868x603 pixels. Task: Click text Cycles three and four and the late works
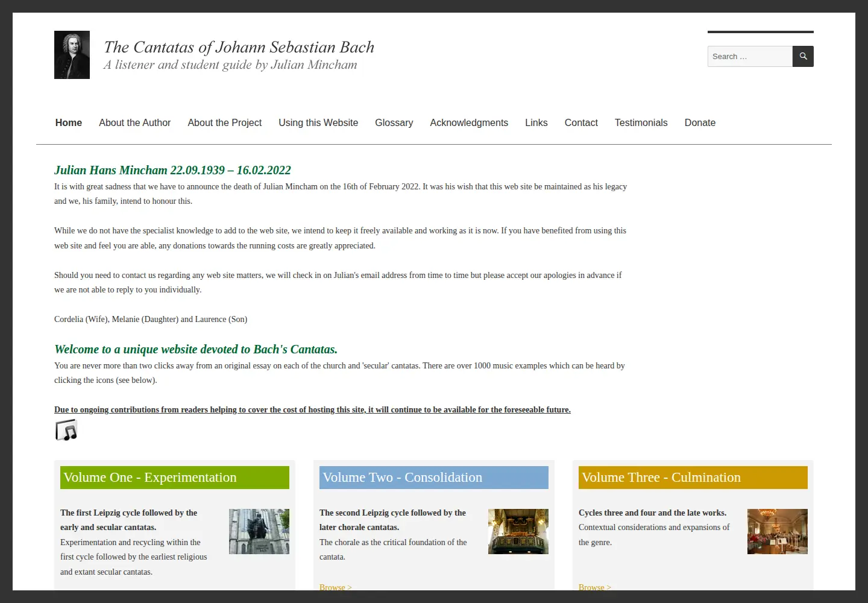click(x=653, y=513)
